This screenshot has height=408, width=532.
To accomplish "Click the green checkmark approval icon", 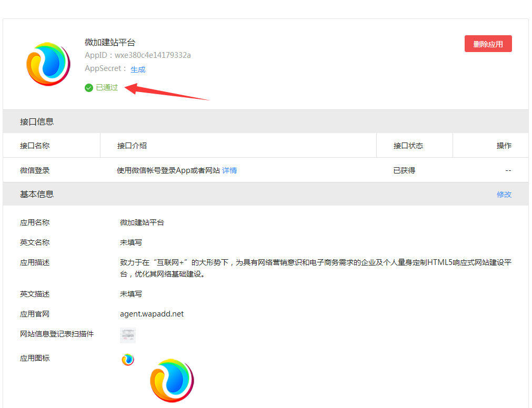I will coord(89,88).
